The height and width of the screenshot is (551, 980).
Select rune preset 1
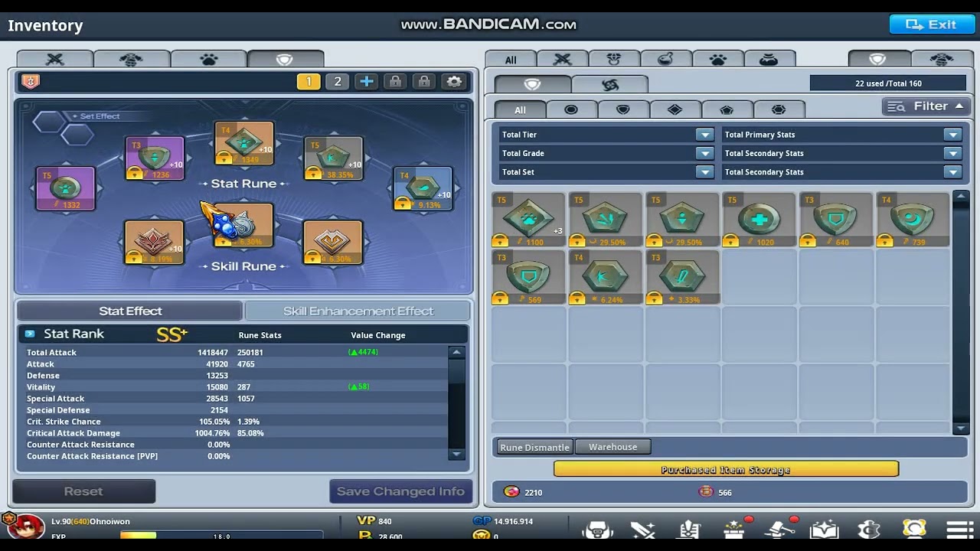point(309,81)
